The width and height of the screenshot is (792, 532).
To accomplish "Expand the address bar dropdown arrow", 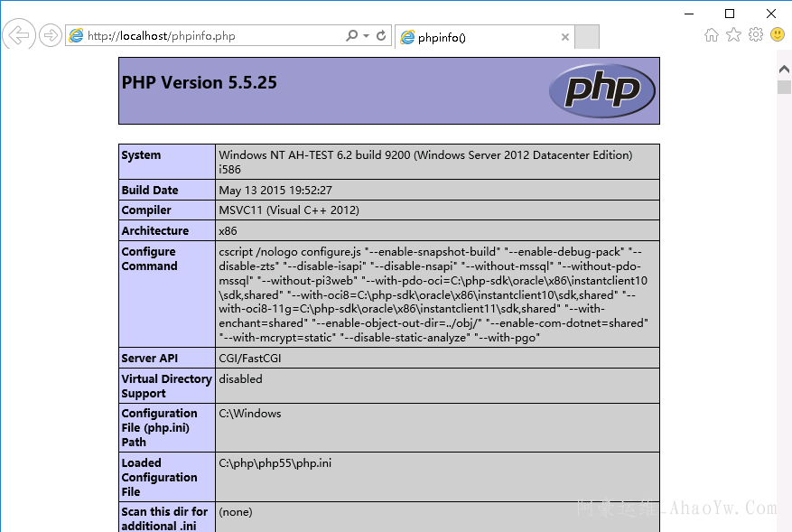I will [366, 36].
